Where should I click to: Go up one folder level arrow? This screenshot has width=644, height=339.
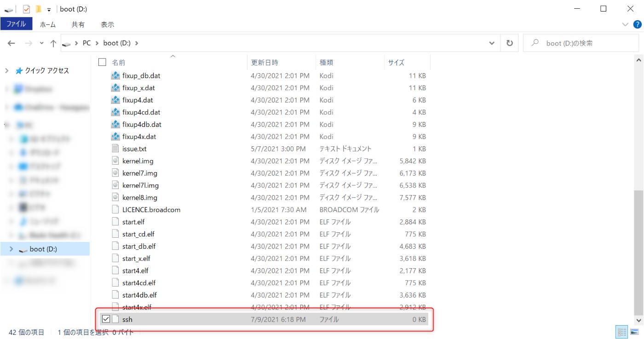tap(53, 43)
